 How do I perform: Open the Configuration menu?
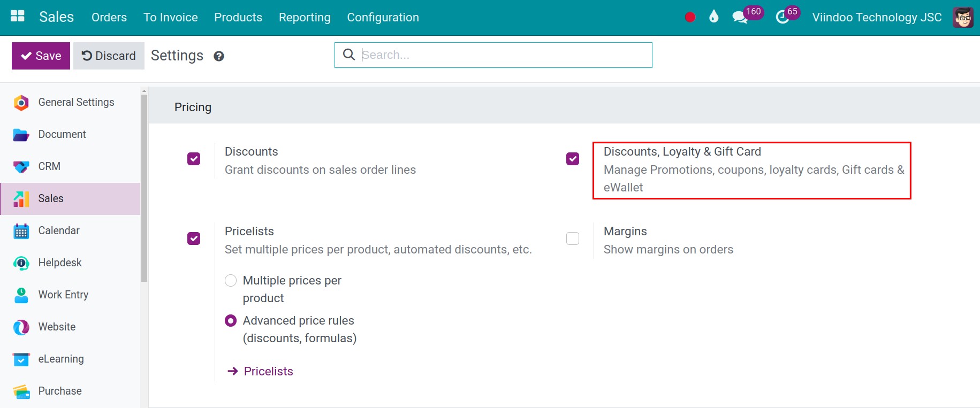383,17
